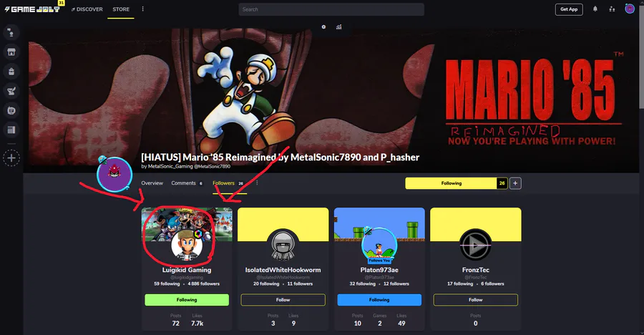Open the Comments tab
The image size is (644, 335).
point(187,183)
